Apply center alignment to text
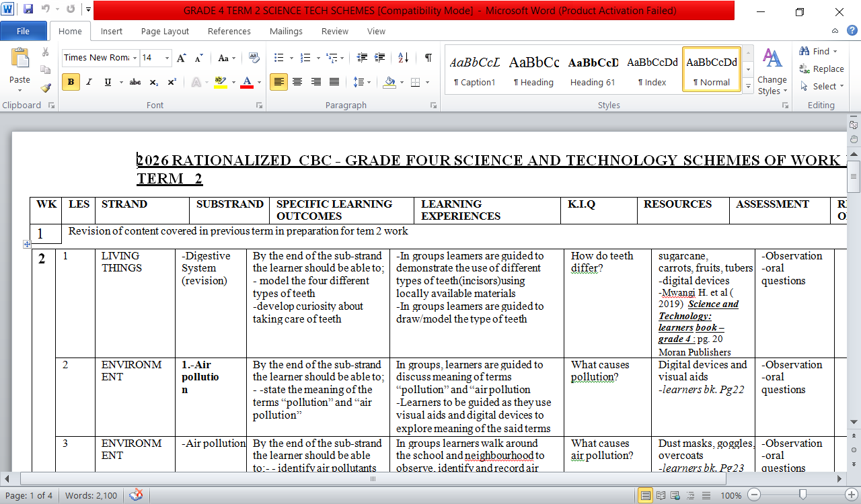This screenshot has width=861, height=504. click(297, 82)
